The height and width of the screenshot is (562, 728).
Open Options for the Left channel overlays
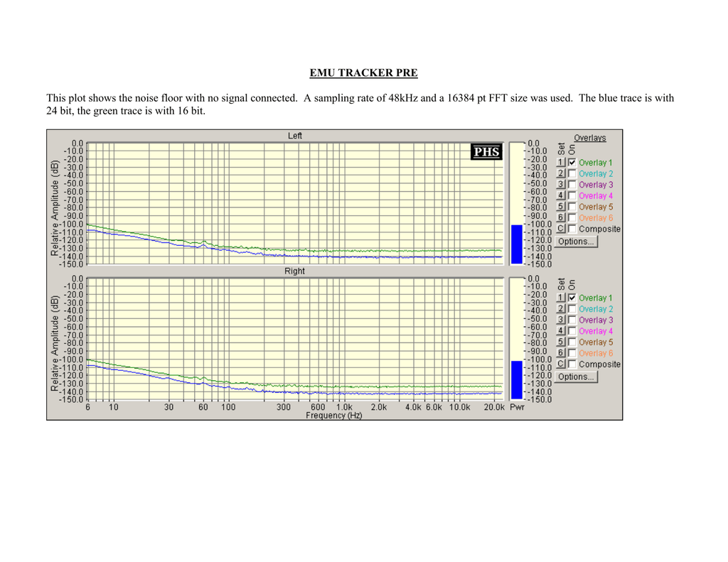pyautogui.click(x=576, y=242)
